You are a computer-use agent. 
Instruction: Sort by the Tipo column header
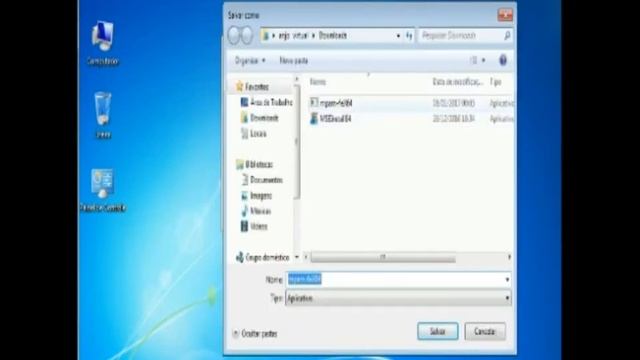(x=496, y=82)
